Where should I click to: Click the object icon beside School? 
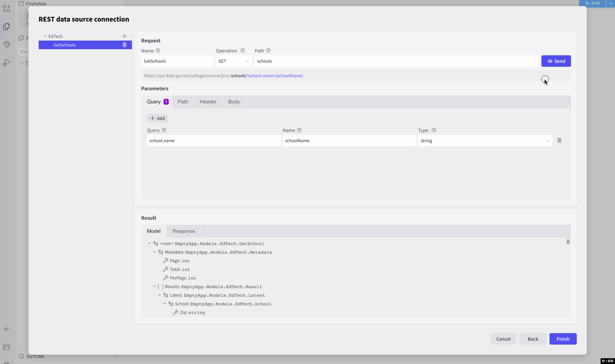point(171,304)
